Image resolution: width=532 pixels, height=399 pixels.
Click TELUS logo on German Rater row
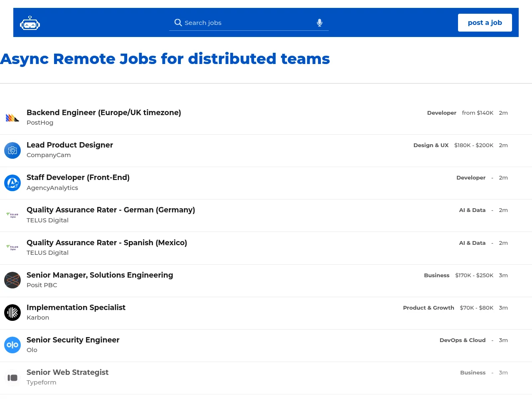[x=12, y=215]
